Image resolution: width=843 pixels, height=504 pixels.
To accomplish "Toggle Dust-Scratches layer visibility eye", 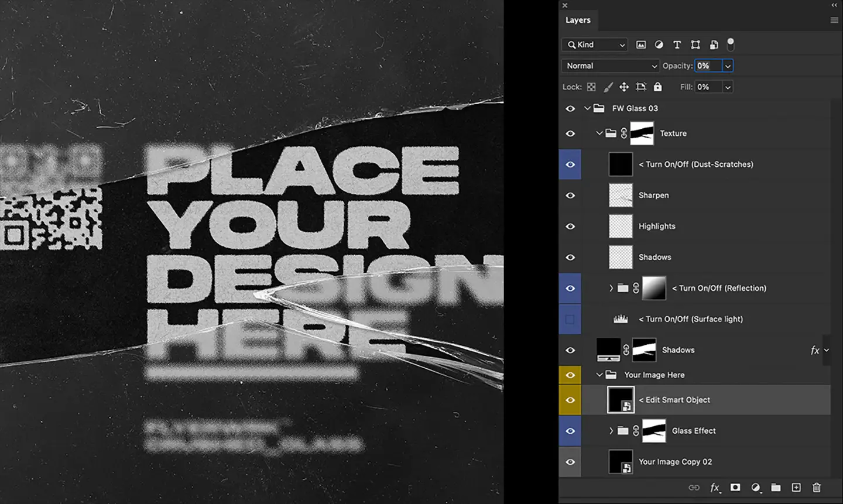I will (570, 164).
